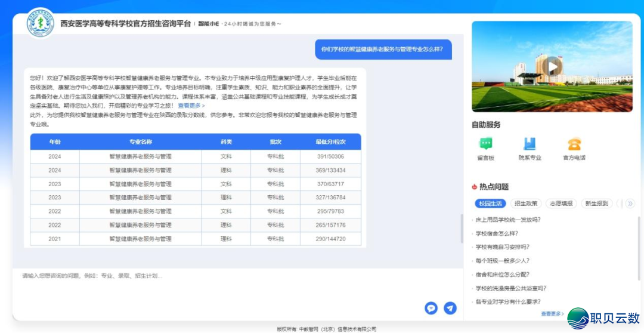Switch to the 招生政策 tab
The width and height of the screenshot is (644, 333).
[x=526, y=203]
